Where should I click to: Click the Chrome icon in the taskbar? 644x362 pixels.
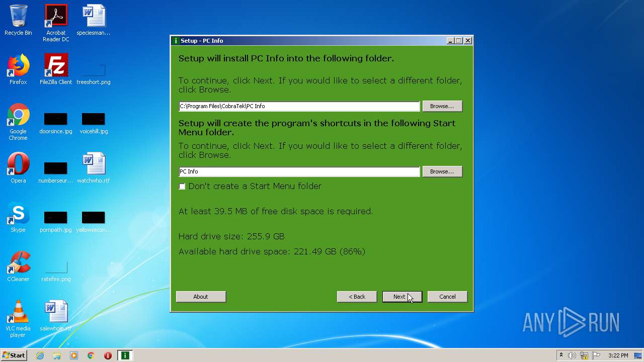tap(91, 355)
